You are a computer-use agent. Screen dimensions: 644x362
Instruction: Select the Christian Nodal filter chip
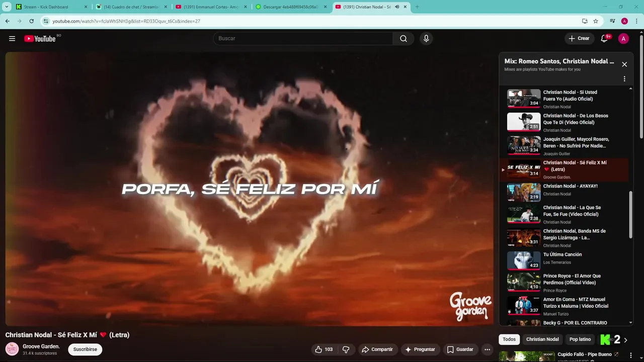click(542, 339)
